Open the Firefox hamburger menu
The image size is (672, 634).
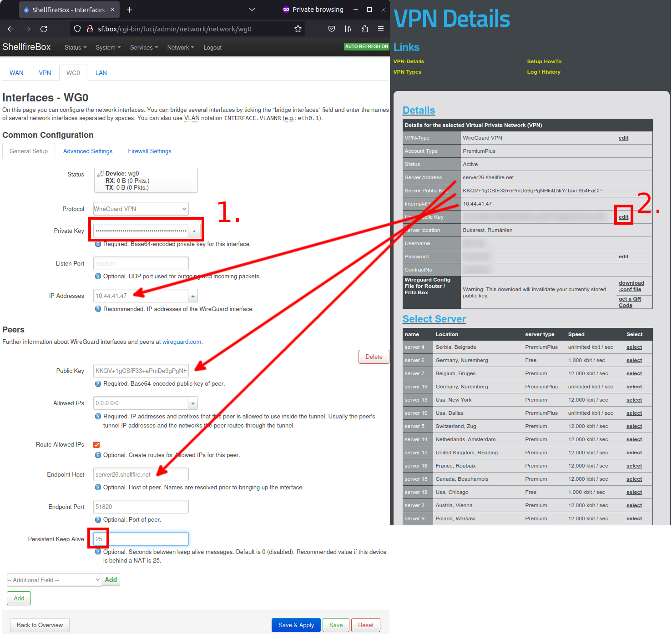(381, 29)
